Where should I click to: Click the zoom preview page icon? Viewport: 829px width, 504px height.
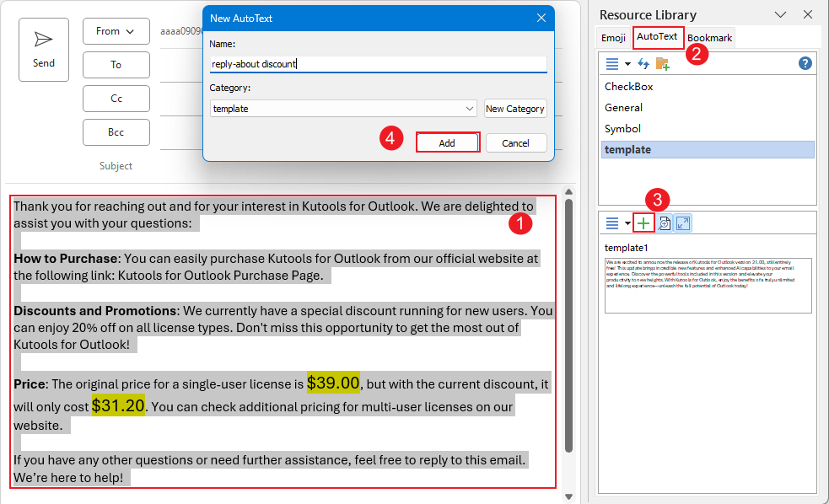665,223
